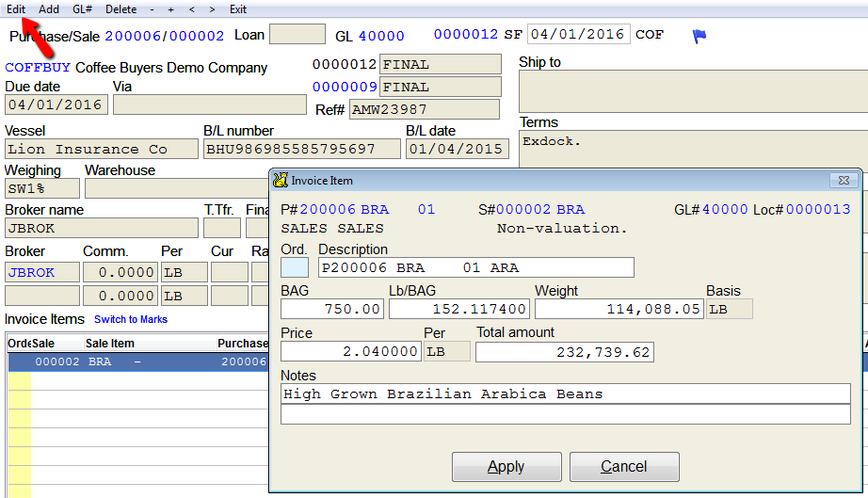Image resolution: width=868 pixels, height=498 pixels.
Task: Click purchase number 200006 in header
Action: pos(133,36)
